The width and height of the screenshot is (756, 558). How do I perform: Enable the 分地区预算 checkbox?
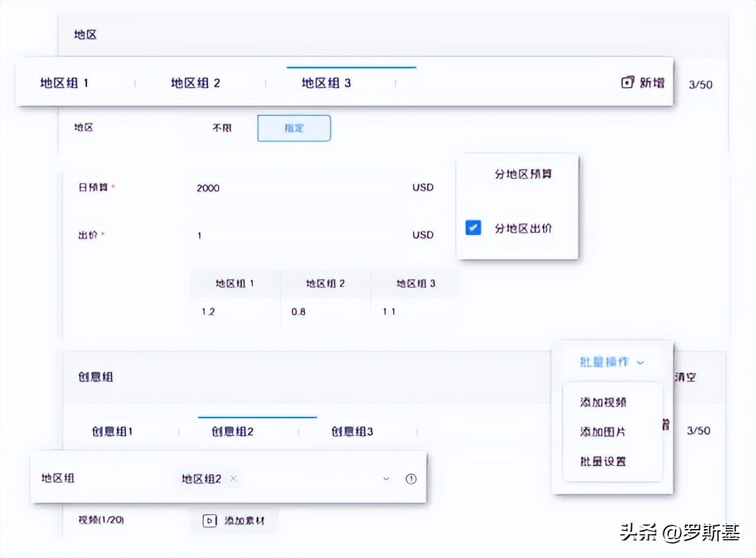[473, 175]
